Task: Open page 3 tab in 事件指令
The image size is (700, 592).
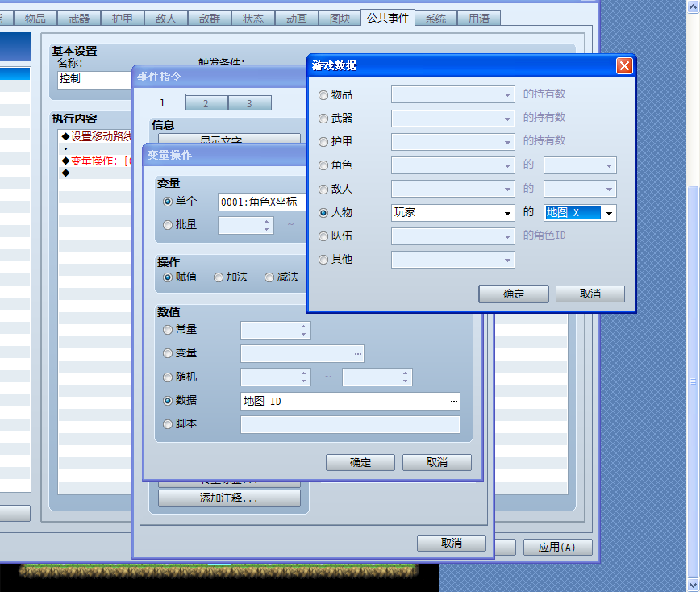Action: pos(249,103)
